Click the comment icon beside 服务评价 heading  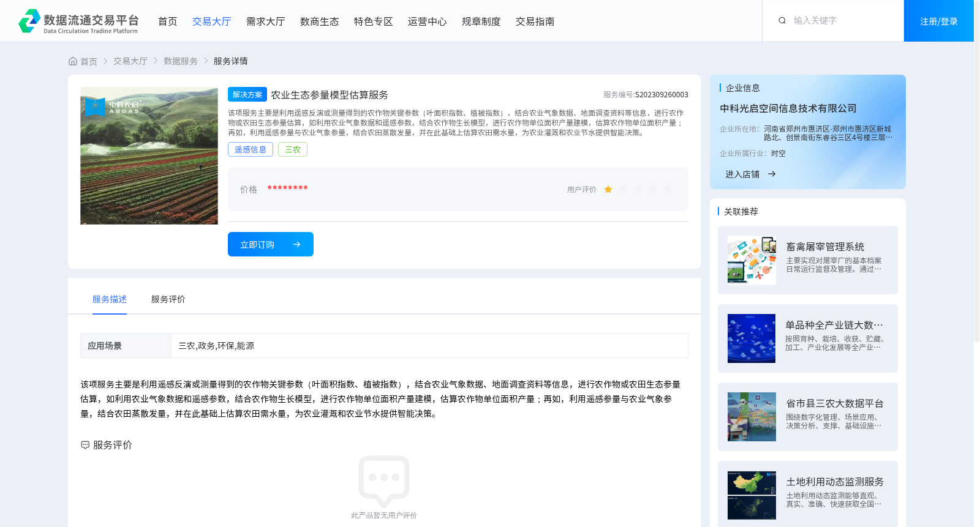coord(85,445)
